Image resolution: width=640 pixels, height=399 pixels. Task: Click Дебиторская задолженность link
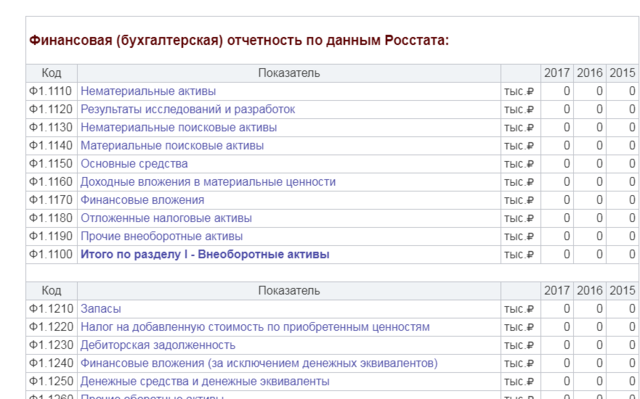point(158,345)
